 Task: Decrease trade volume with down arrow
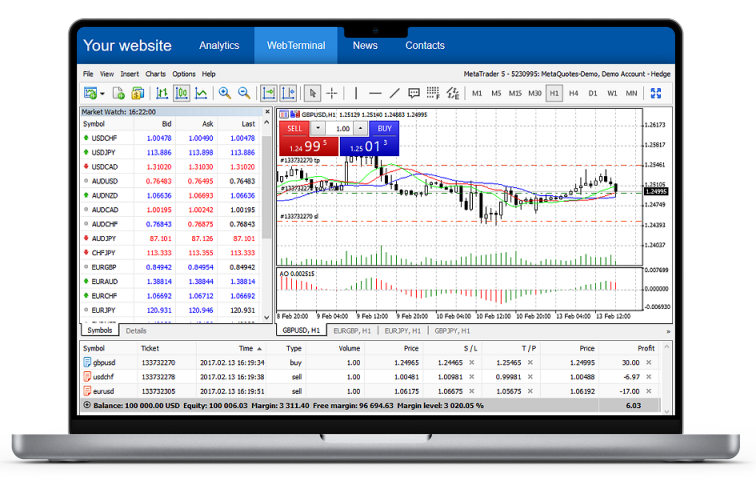point(318,129)
